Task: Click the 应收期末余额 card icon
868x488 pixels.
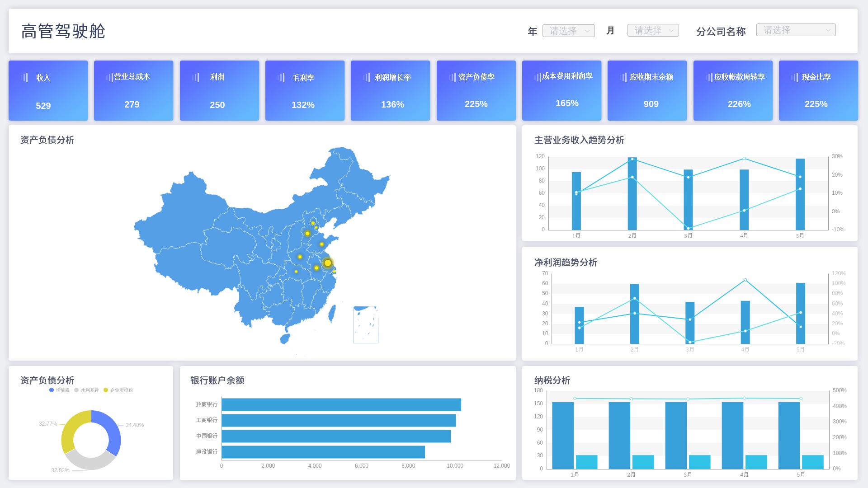Action: 623,77
